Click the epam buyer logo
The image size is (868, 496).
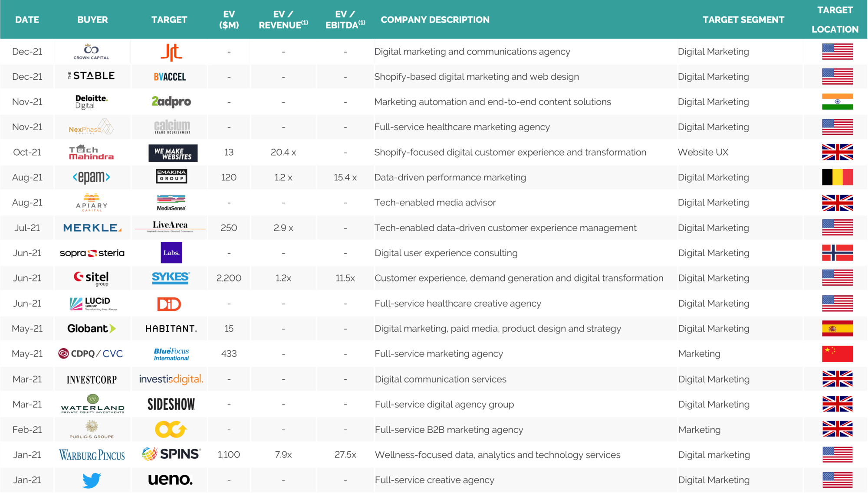pyautogui.click(x=91, y=177)
